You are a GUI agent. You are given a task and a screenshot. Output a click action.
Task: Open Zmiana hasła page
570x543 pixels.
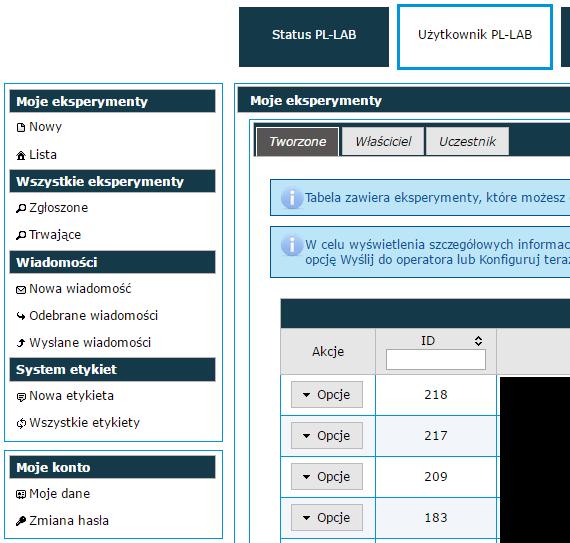(69, 521)
